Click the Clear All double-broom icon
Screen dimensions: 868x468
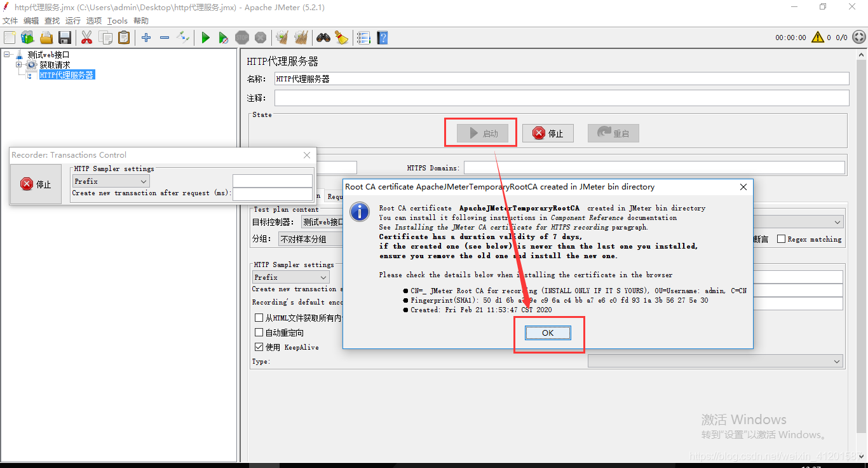[x=301, y=38]
